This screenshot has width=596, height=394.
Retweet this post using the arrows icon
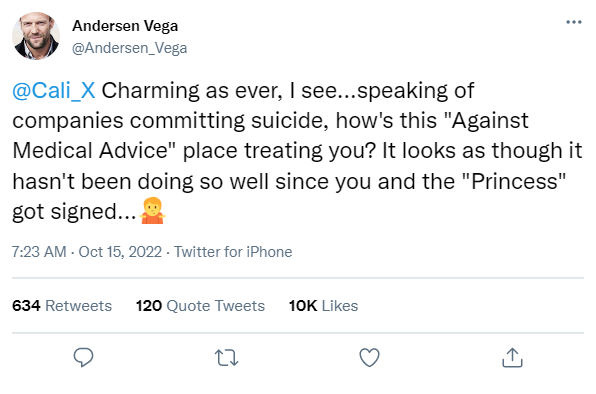[x=227, y=358]
